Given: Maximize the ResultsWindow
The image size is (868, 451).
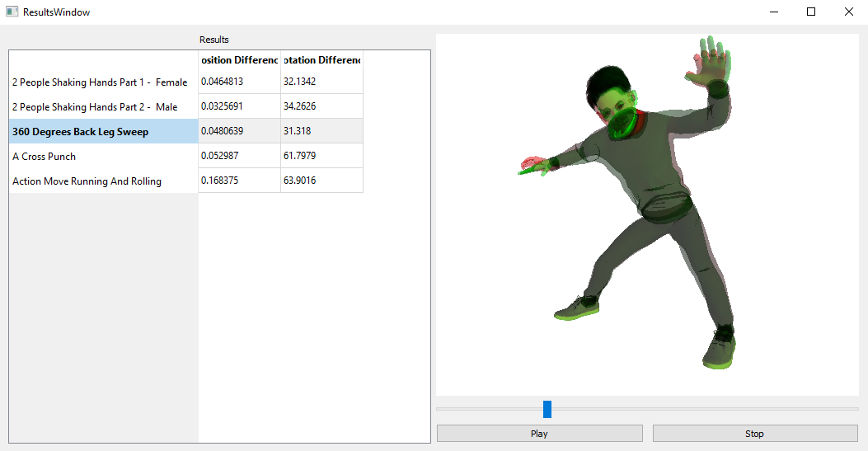Looking at the screenshot, I should tap(811, 12).
